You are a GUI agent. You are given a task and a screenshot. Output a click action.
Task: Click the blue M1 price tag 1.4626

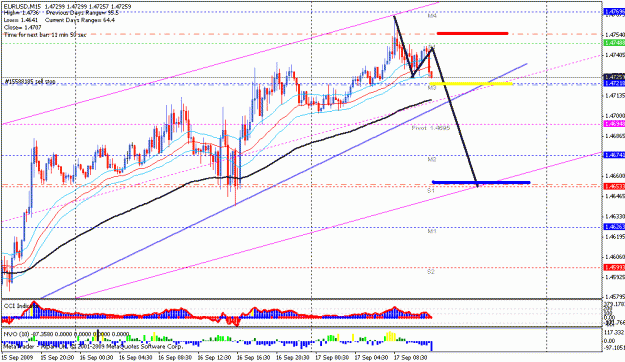615,227
